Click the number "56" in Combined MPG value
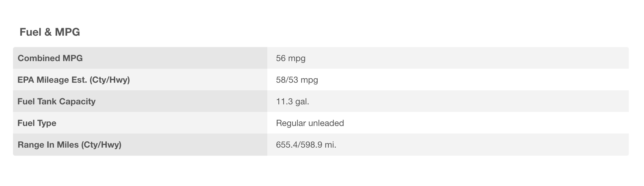Viewport: 644px width, 186px height. (x=281, y=58)
